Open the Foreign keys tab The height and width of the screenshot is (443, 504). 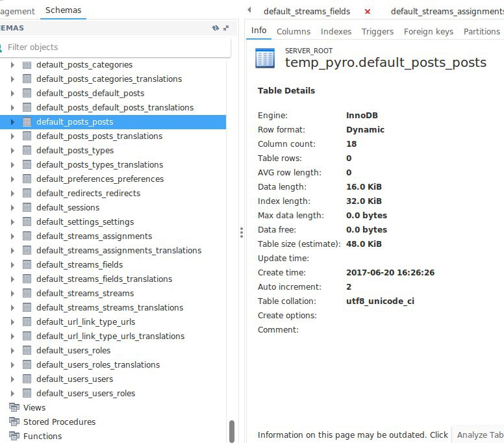(428, 31)
